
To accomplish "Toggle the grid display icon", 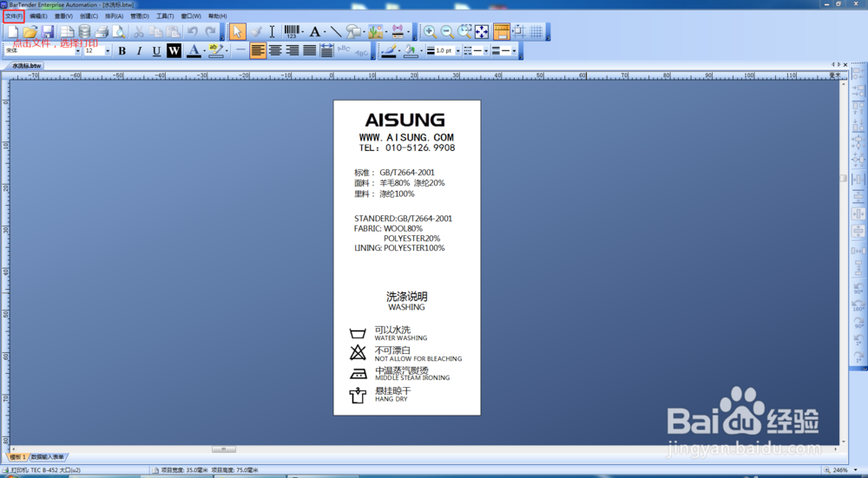I will tap(536, 31).
